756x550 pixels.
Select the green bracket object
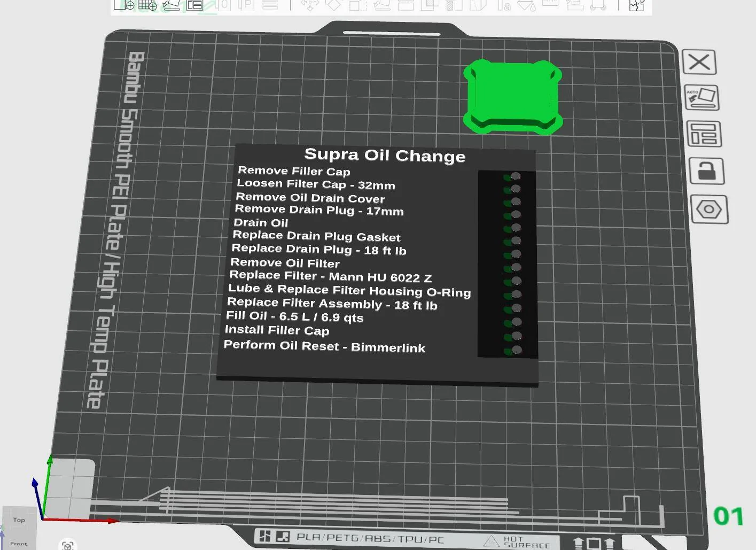point(512,97)
